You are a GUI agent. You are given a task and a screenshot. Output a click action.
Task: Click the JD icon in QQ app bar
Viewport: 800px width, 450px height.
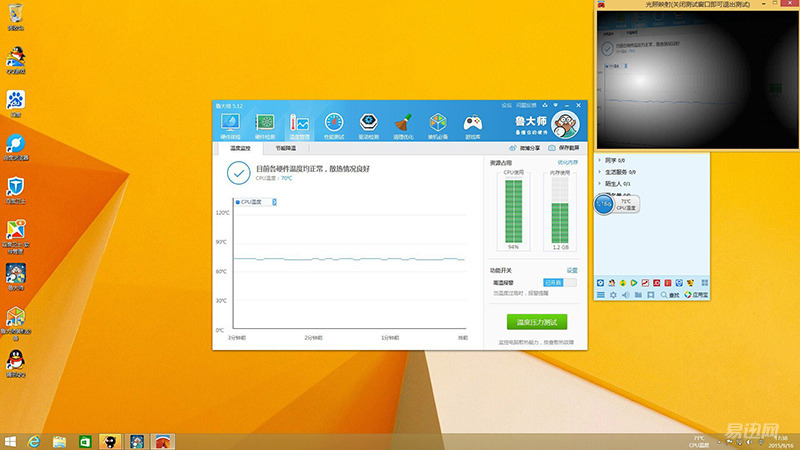point(656,283)
